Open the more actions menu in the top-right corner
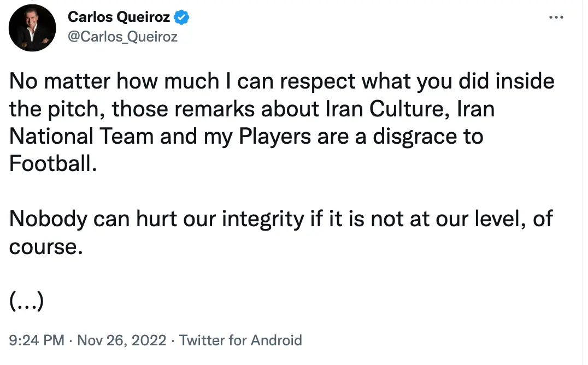Image resolution: width=588 pixels, height=365 pixels. click(556, 16)
